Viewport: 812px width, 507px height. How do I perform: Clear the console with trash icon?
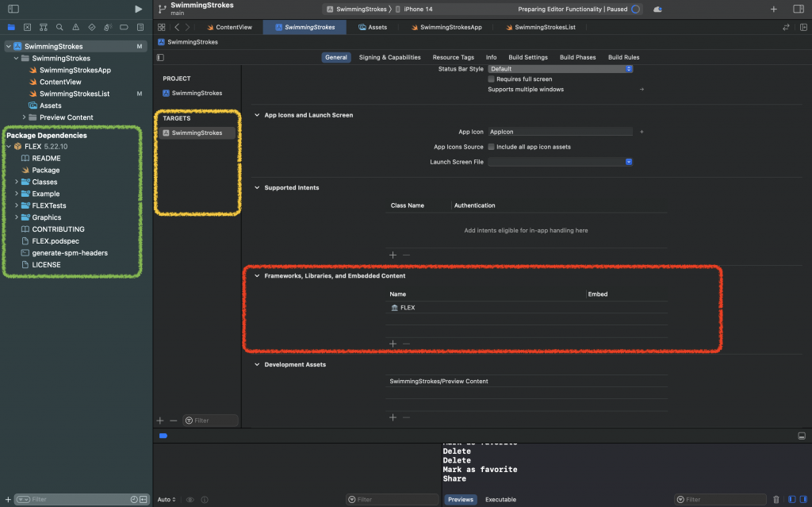click(776, 500)
